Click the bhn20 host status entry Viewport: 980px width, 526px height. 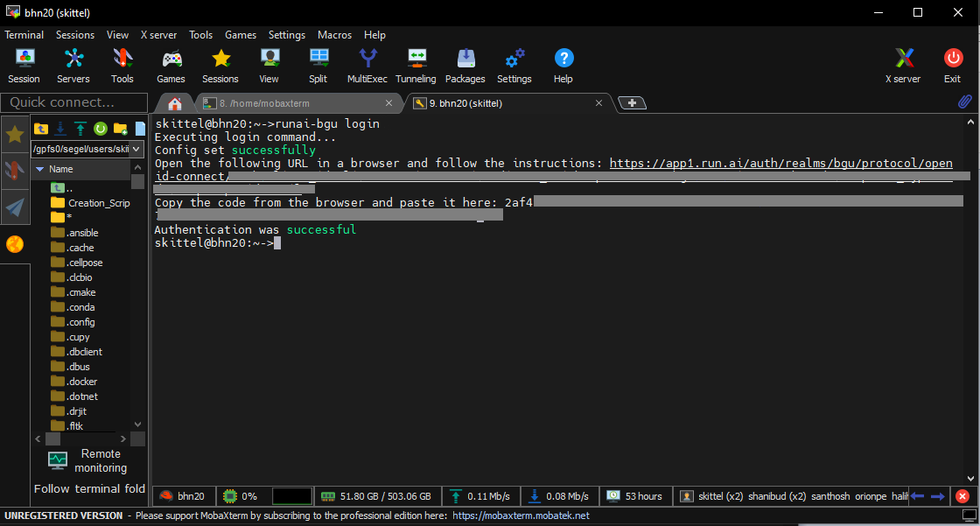(x=184, y=496)
